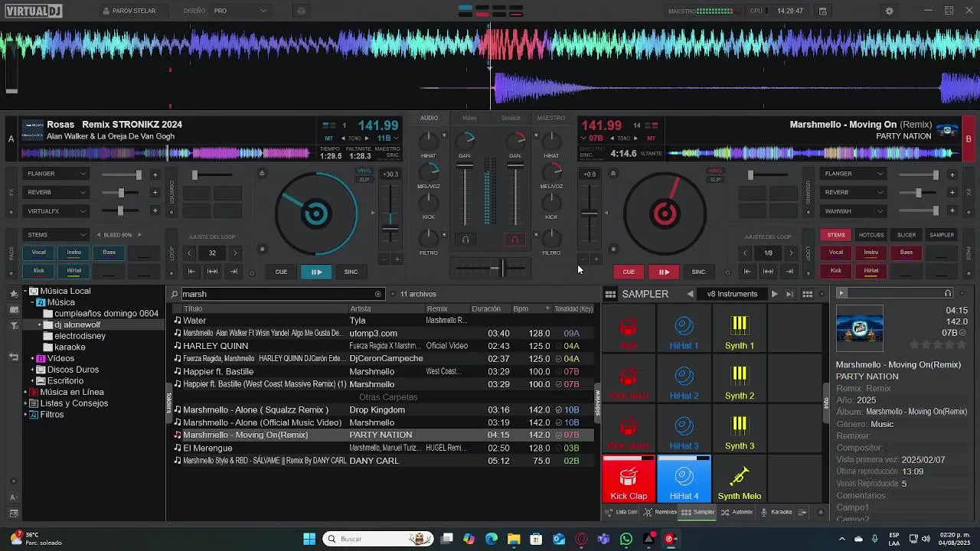The width and height of the screenshot is (980, 551).
Task: Open deck A STEMS pad mode dropdown
Action: 57,235
